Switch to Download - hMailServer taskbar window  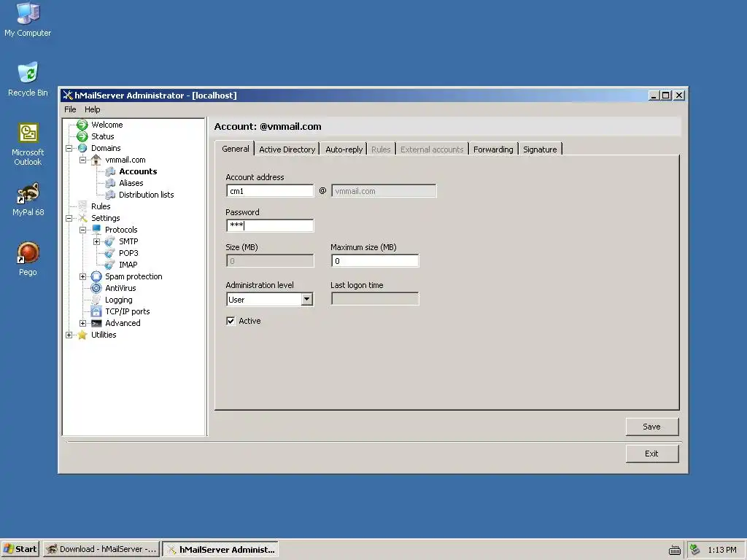[x=101, y=549]
